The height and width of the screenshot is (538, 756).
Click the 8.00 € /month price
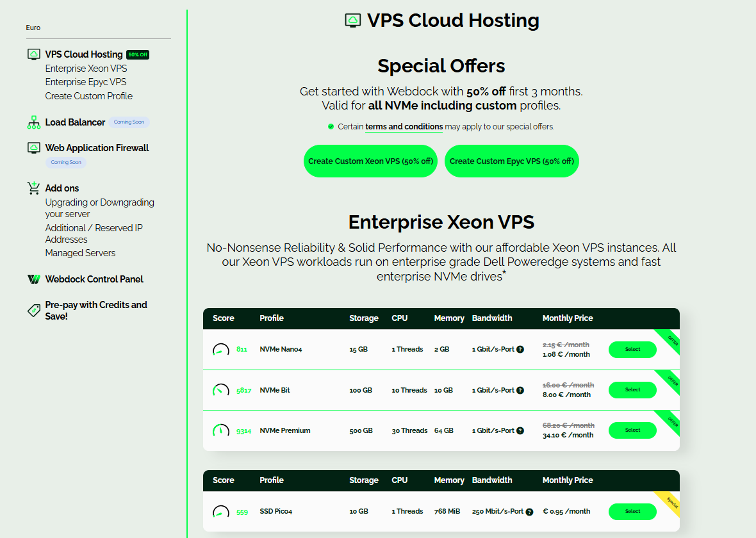point(566,395)
